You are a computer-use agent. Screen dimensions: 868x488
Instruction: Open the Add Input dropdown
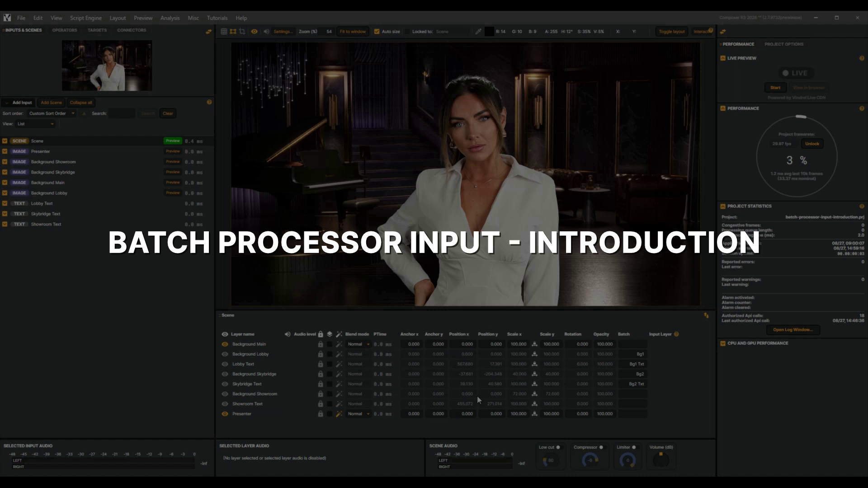click(x=19, y=103)
